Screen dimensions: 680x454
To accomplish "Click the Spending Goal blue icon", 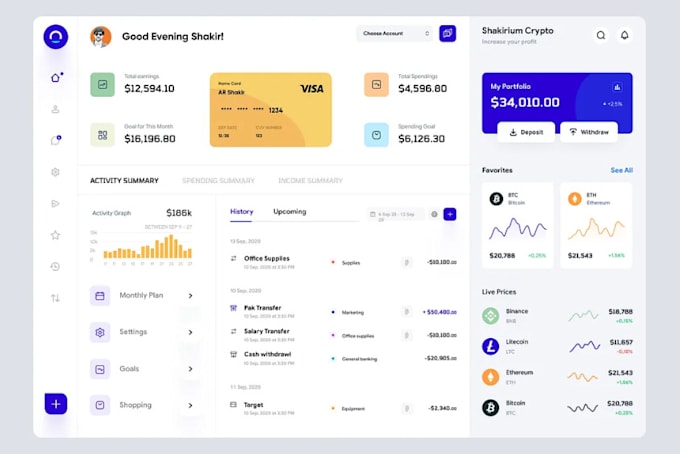I will (x=376, y=135).
